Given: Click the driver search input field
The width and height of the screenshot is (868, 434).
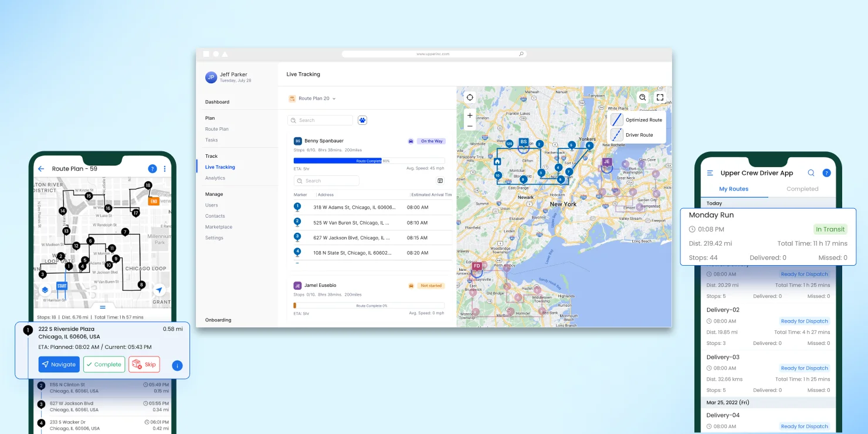Looking at the screenshot, I should tap(320, 120).
